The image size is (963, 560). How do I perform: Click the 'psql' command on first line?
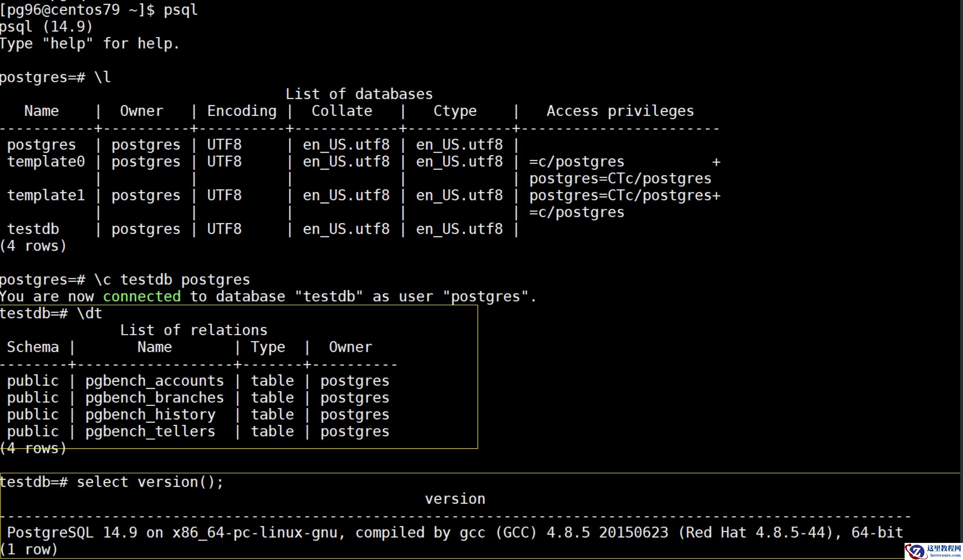[x=180, y=10]
